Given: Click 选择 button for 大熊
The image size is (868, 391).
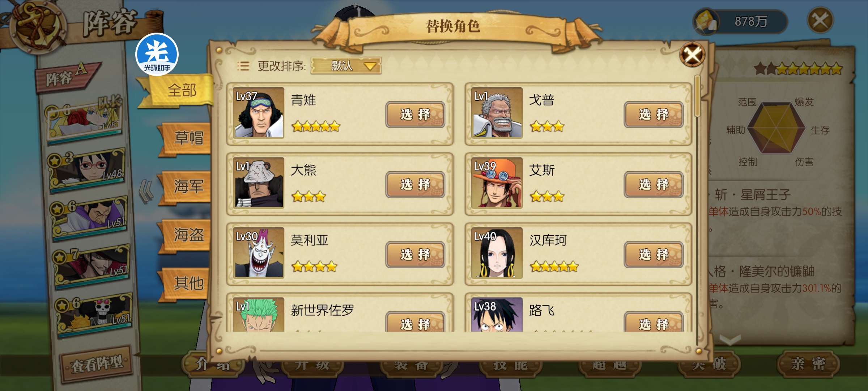Looking at the screenshot, I should [x=415, y=185].
